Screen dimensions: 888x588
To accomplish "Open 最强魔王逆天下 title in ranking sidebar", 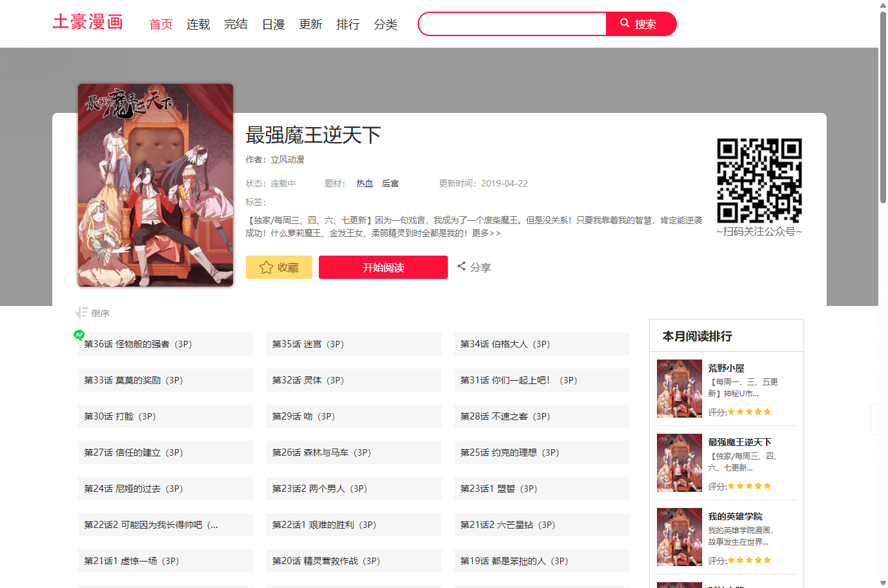I will 740,442.
